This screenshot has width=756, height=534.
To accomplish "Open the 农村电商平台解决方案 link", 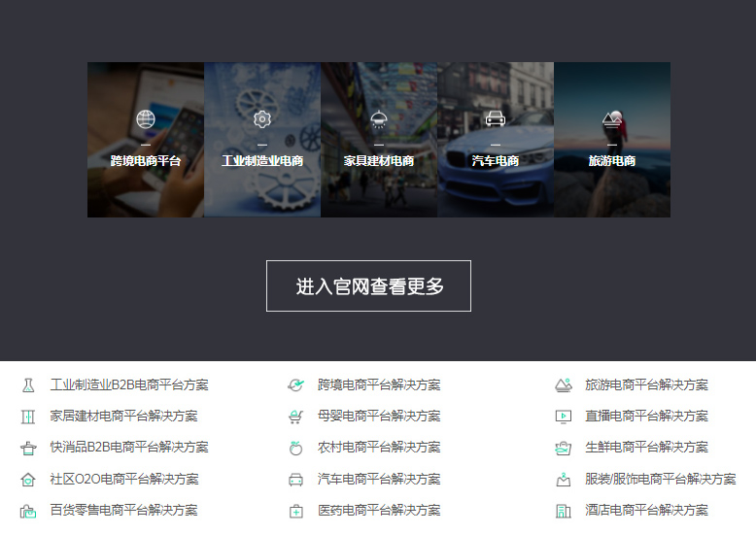I will click(379, 448).
